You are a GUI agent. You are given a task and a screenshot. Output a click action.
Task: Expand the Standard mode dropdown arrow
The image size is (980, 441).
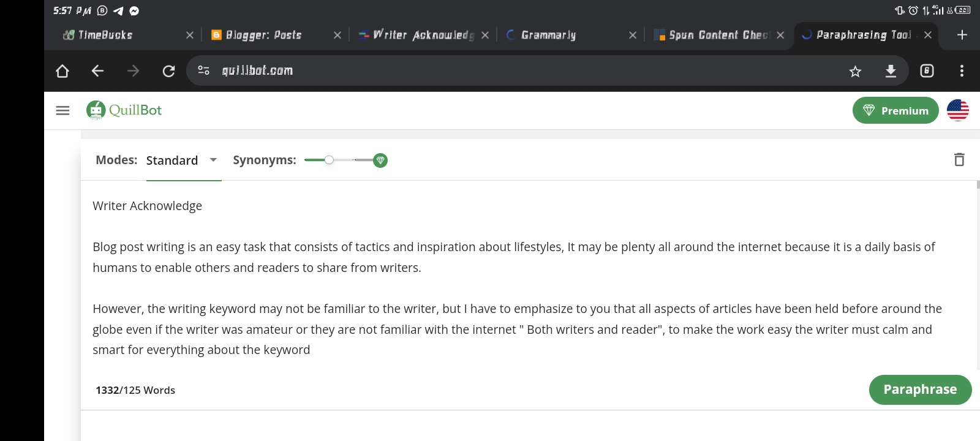pos(213,160)
